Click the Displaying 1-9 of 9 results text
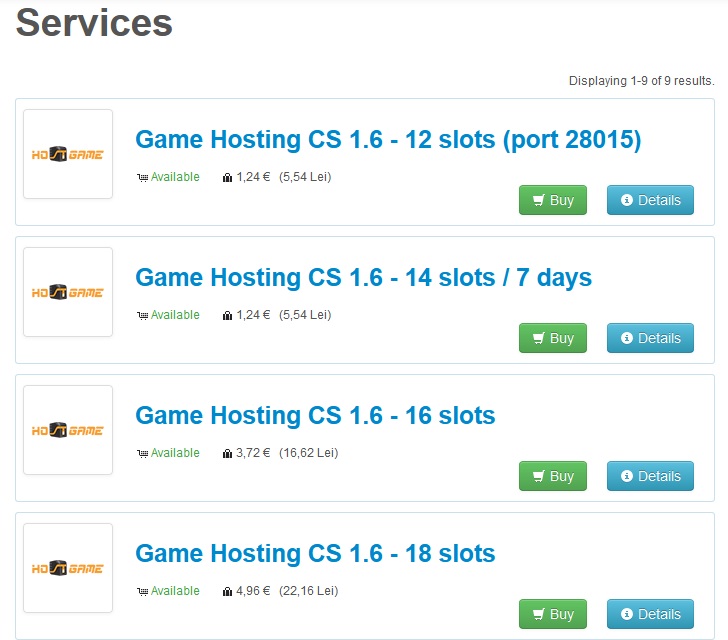728x640 pixels. coord(642,81)
